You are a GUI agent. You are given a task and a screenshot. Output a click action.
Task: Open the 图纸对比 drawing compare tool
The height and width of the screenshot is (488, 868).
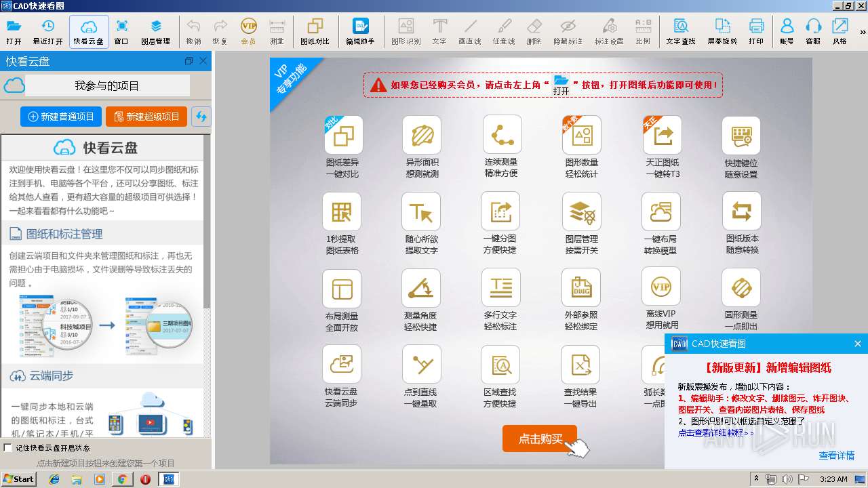click(x=315, y=31)
